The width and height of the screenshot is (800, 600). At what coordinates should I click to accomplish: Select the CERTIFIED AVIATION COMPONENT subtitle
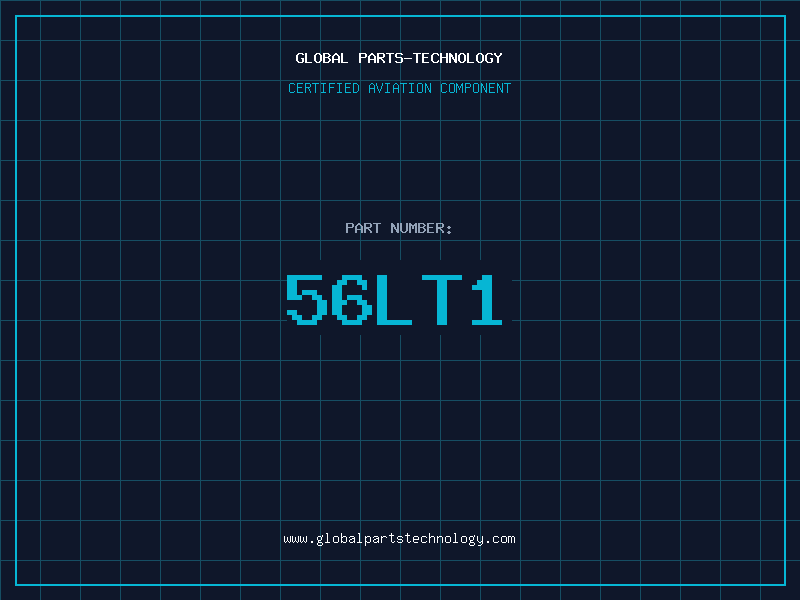point(399,88)
